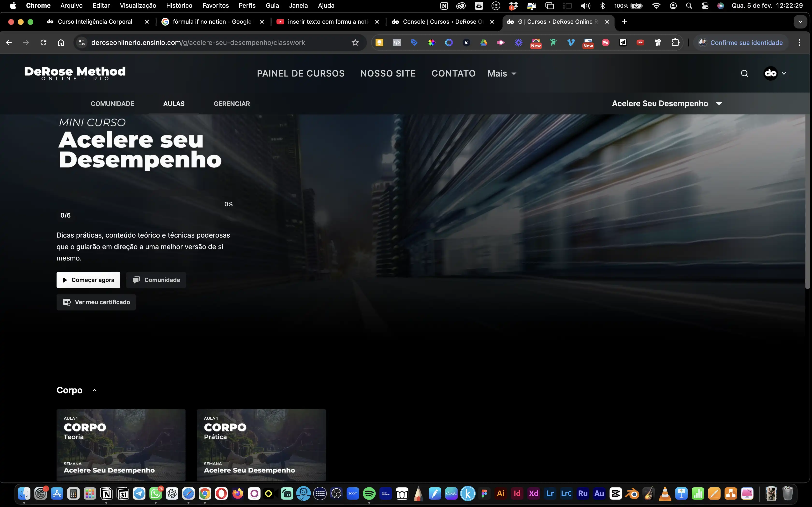Click the site search magnifier icon
812x507 pixels.
pos(744,73)
